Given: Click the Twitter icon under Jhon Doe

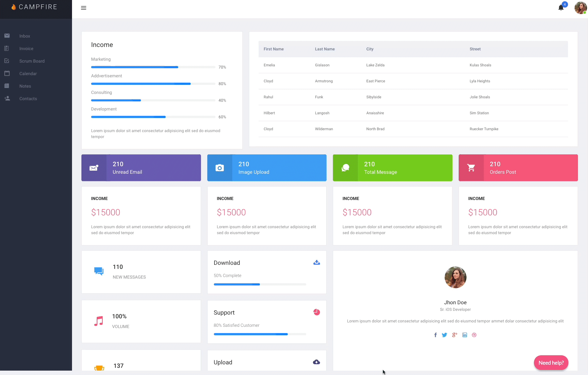Looking at the screenshot, I should pyautogui.click(x=444, y=335).
